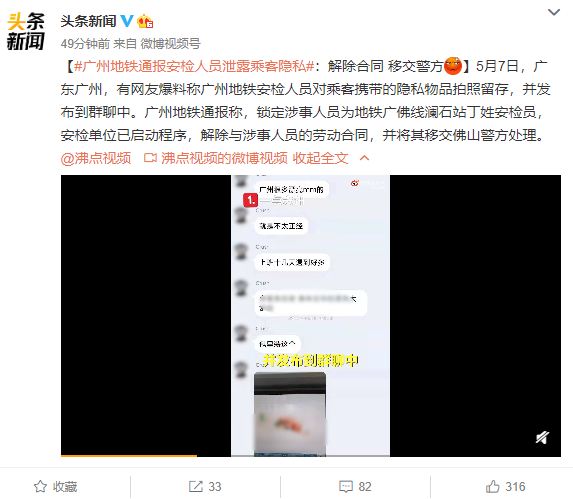Like the post with thumbs-up 316
The height and width of the screenshot is (499, 573).
[505, 487]
